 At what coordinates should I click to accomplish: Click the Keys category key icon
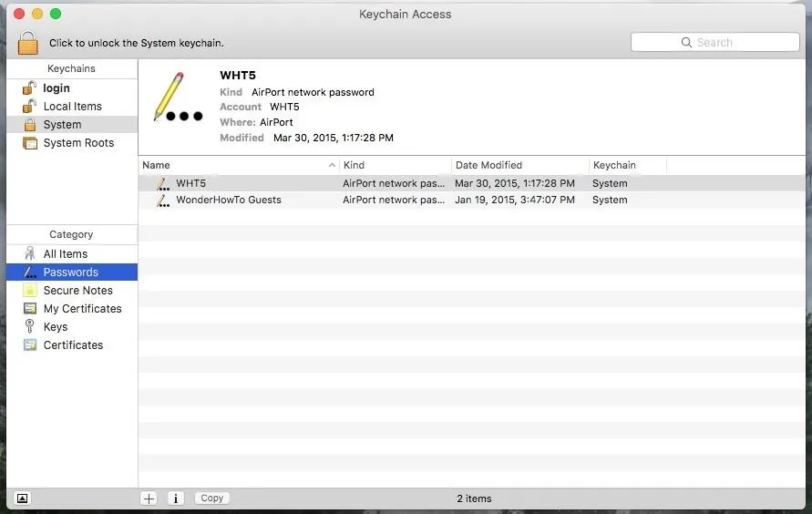(x=29, y=326)
